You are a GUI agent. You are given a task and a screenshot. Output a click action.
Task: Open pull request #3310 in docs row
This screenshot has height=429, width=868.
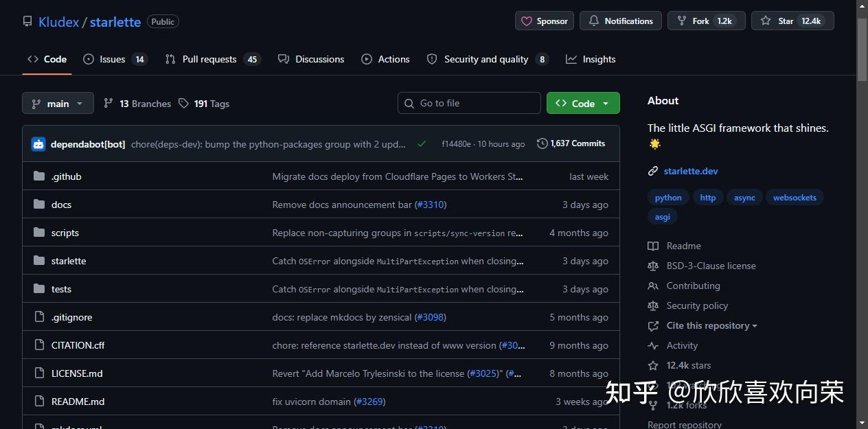coord(431,205)
